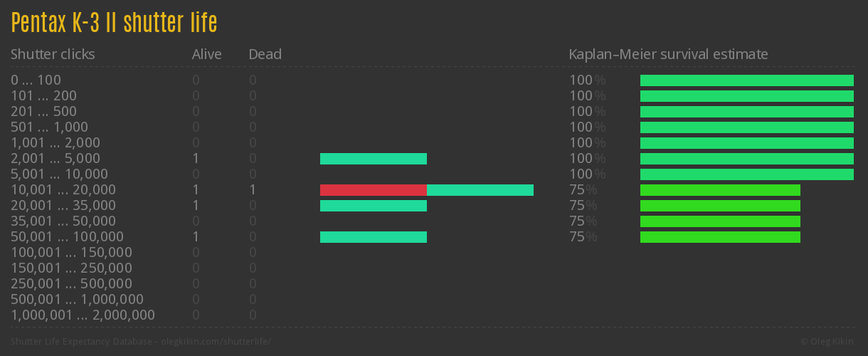The image size is (868, 356).
Task: Click the 75% label for 50,001 ... 100,000
Action: [583, 237]
